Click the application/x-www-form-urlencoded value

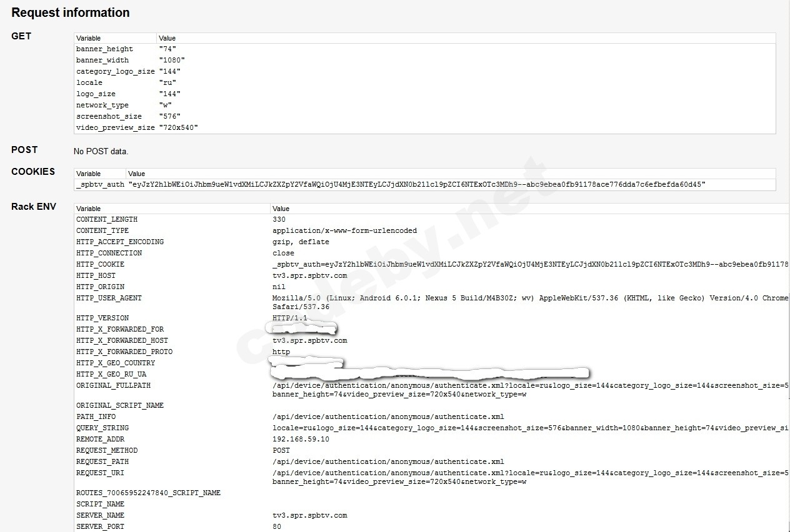344,231
